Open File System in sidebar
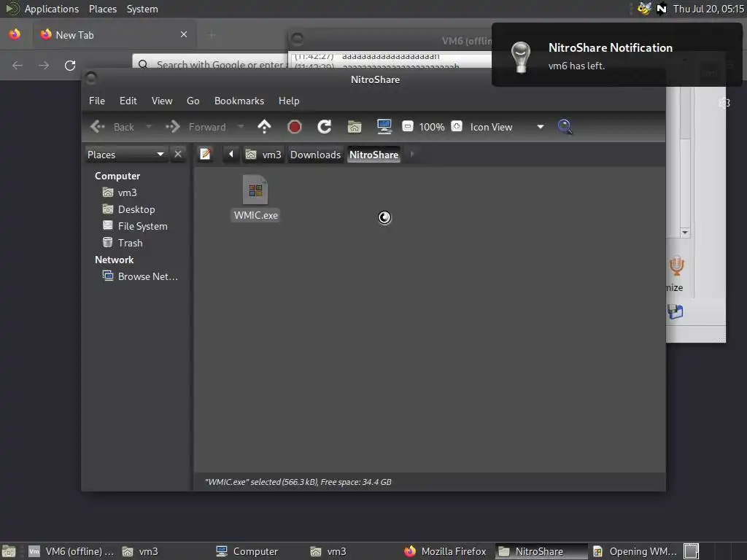Image resolution: width=747 pixels, height=560 pixels. pyautogui.click(x=142, y=226)
